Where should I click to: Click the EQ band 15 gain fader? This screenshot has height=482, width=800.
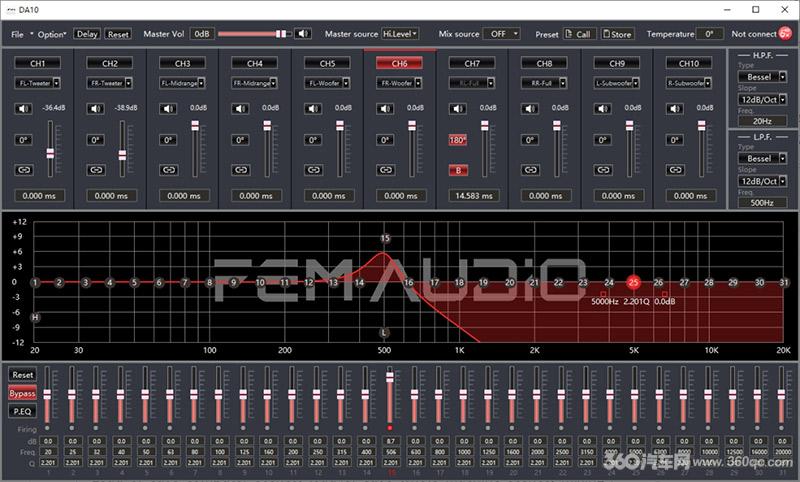[x=390, y=377]
